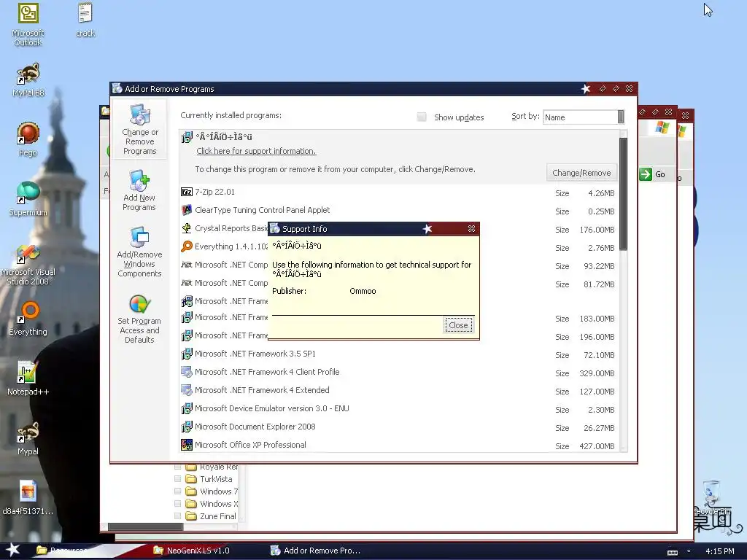The width and height of the screenshot is (747, 560).
Task: Click here for support information link
Action: click(x=256, y=151)
